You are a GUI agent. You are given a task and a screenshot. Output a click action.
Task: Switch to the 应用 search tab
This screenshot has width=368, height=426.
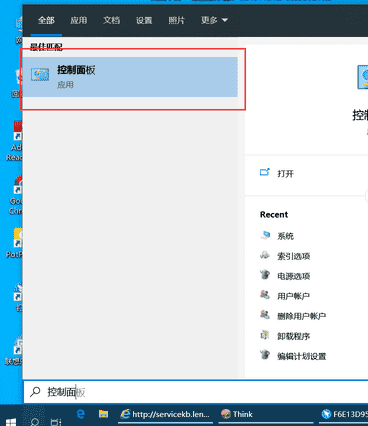(79, 20)
